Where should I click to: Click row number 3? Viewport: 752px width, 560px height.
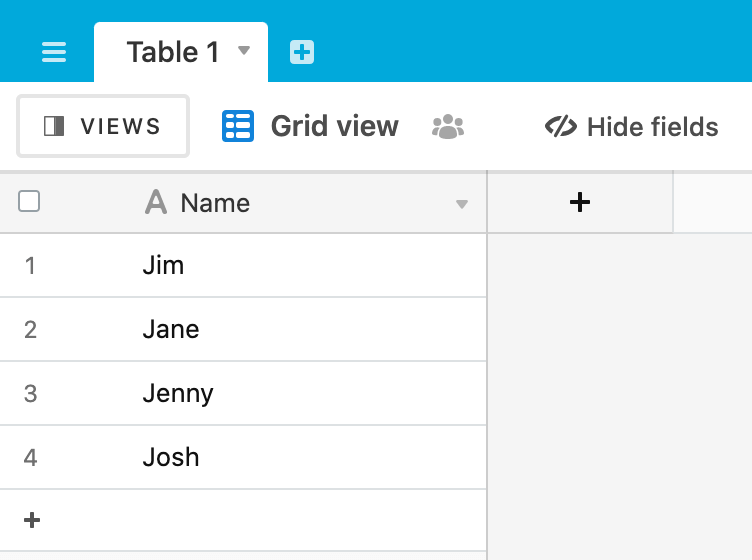(30, 394)
